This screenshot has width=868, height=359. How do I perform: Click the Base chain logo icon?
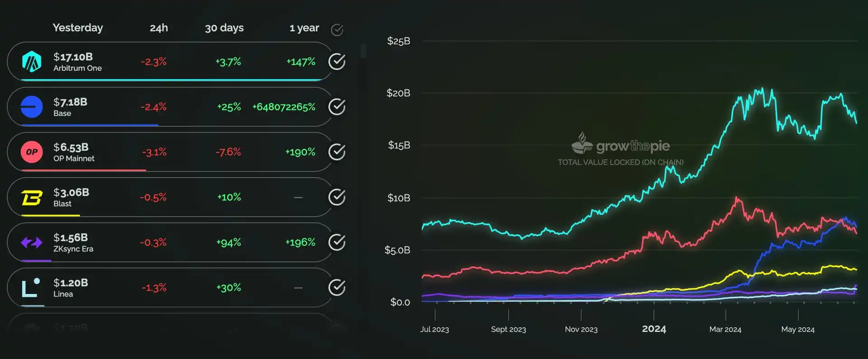click(32, 107)
